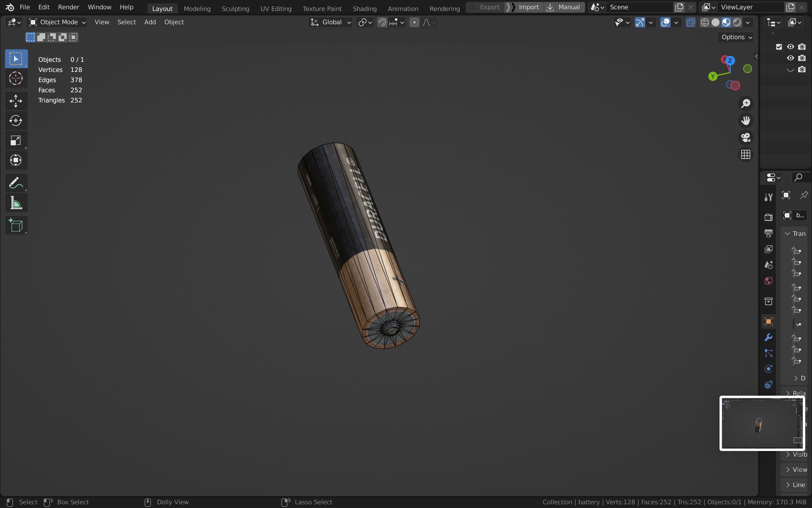Activate the Annotate pencil tool
This screenshot has width=812, height=508.
(16, 183)
